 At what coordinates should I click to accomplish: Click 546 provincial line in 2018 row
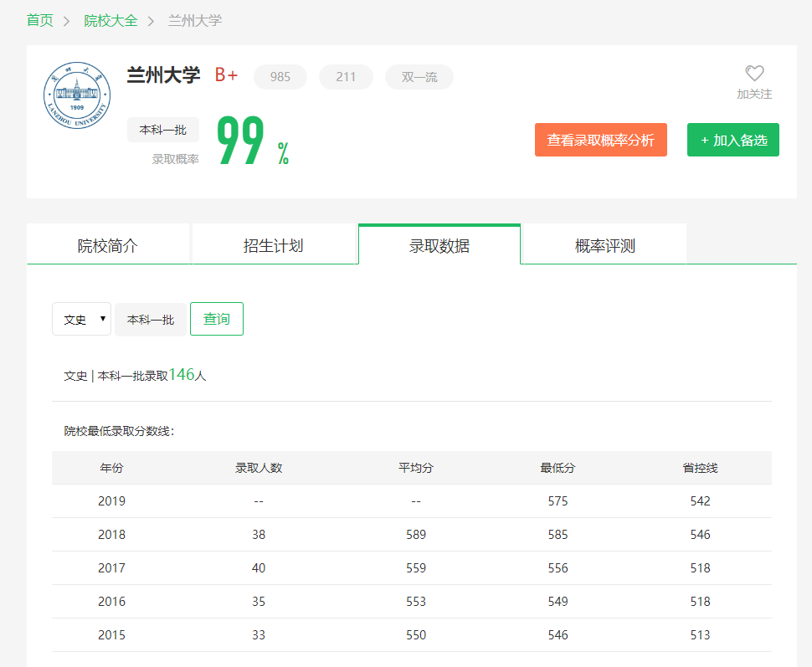coord(700,535)
